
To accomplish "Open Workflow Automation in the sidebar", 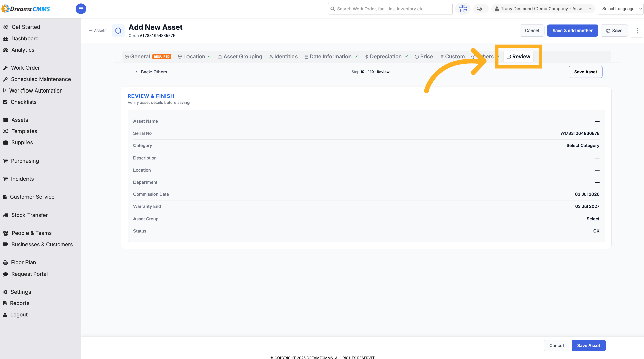I will click(x=33, y=91).
